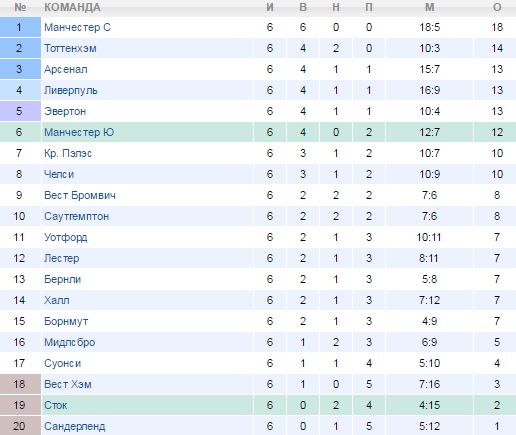Open the Уотфорд team page
Image resolution: width=516 pixels, height=435 pixels.
66,237
